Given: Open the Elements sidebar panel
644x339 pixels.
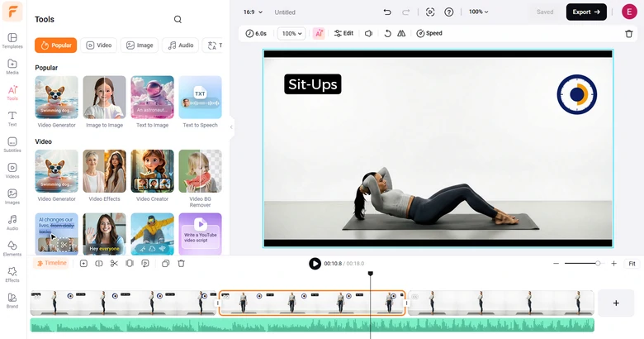Looking at the screenshot, I should (x=12, y=248).
